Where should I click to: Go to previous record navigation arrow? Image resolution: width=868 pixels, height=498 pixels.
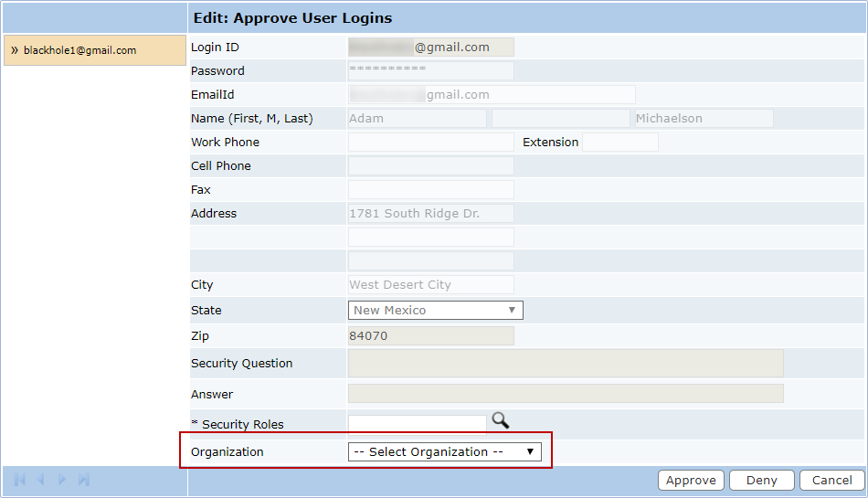41,480
